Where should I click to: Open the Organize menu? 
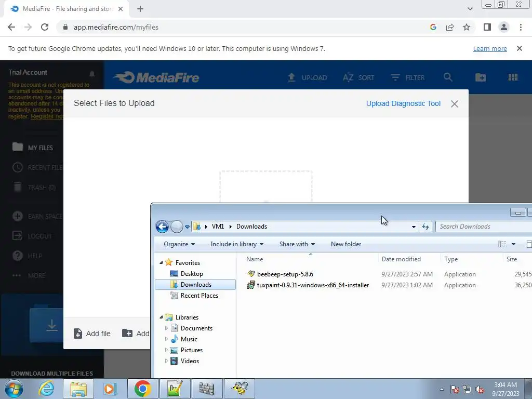(x=179, y=244)
